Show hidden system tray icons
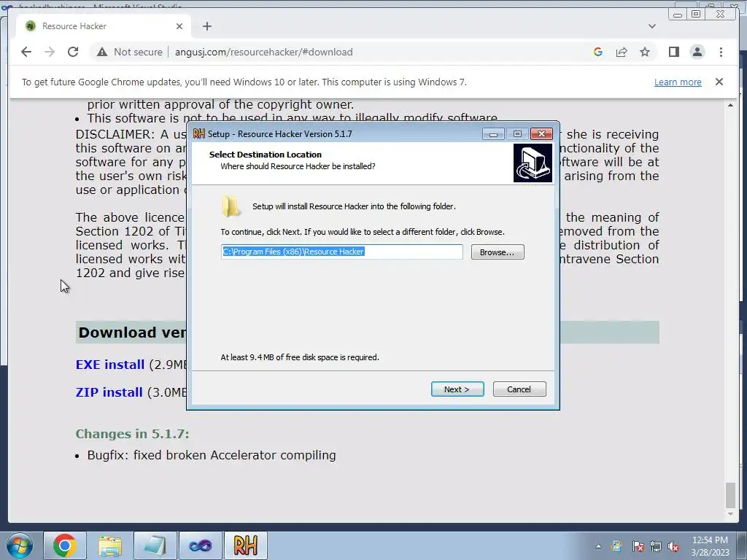Image resolution: width=747 pixels, height=560 pixels. [x=598, y=546]
